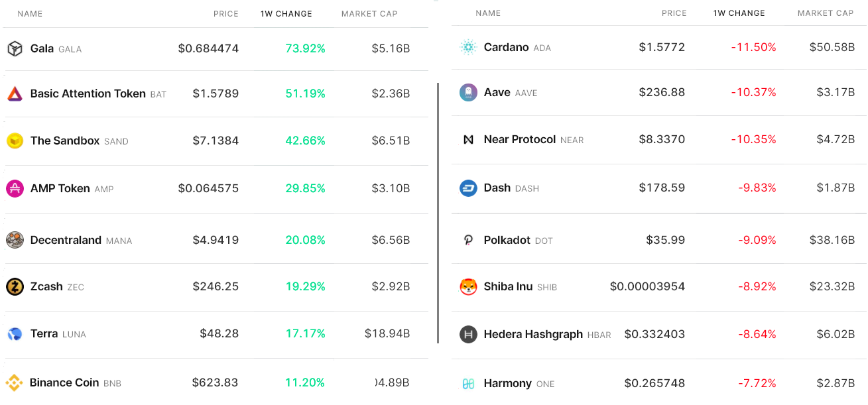The height and width of the screenshot is (405, 868).
Task: Click the gray vertical scrollbar divider
Action: 438,213
